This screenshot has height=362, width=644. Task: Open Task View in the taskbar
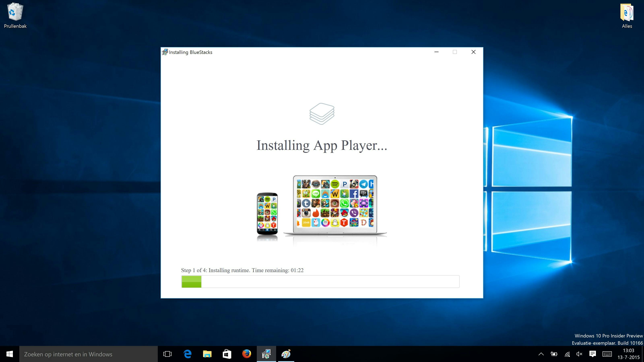(167, 354)
